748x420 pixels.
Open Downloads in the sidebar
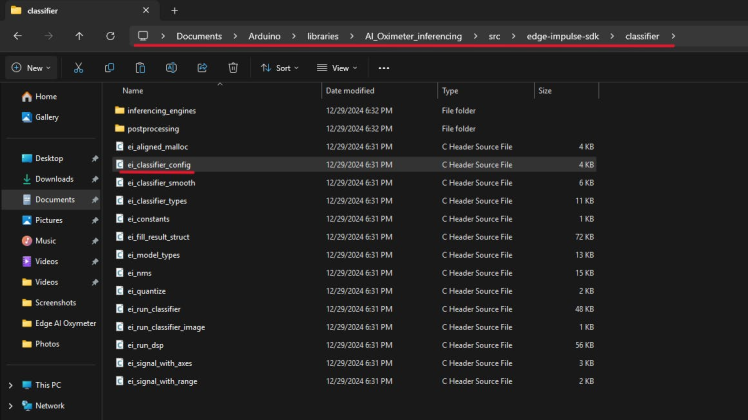click(54, 179)
